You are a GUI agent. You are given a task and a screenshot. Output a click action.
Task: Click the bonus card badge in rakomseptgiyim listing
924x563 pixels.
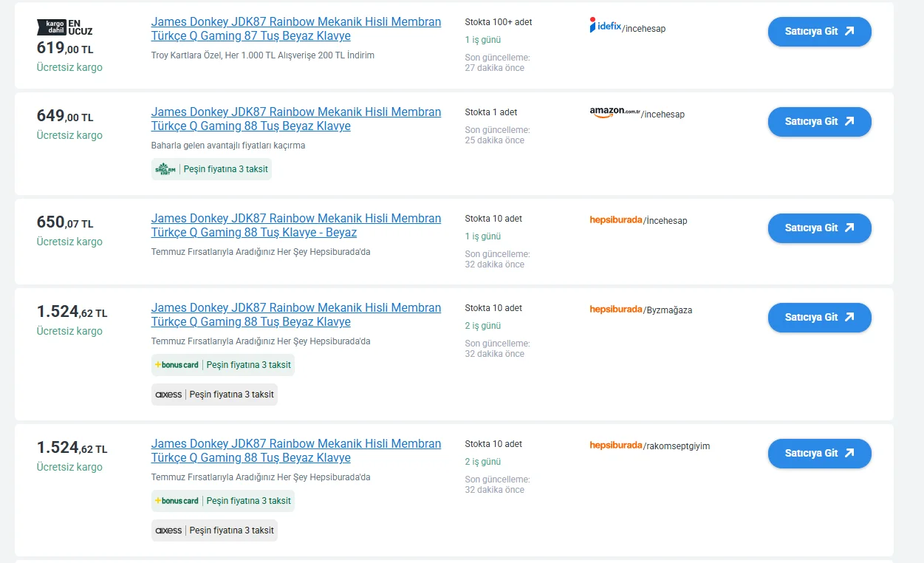tap(223, 501)
